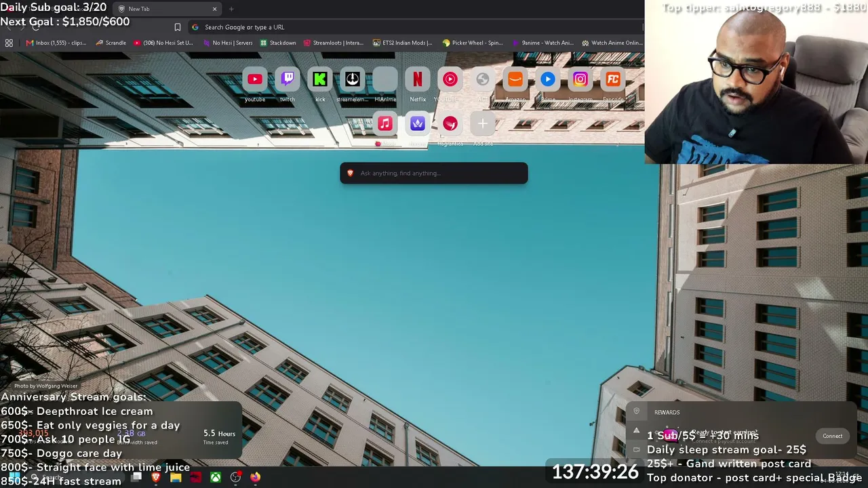Open the HiAnime shortcut tile
Screen dimensions: 868x488
[x=385, y=80]
